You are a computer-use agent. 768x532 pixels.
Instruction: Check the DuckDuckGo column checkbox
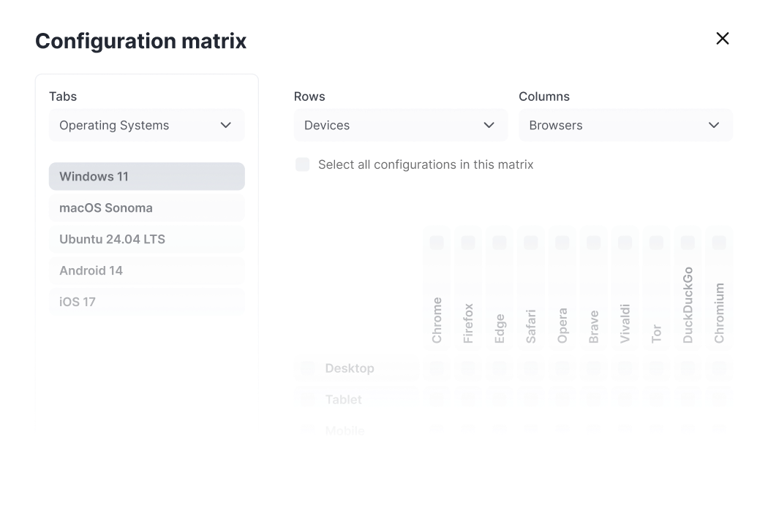[x=687, y=242]
